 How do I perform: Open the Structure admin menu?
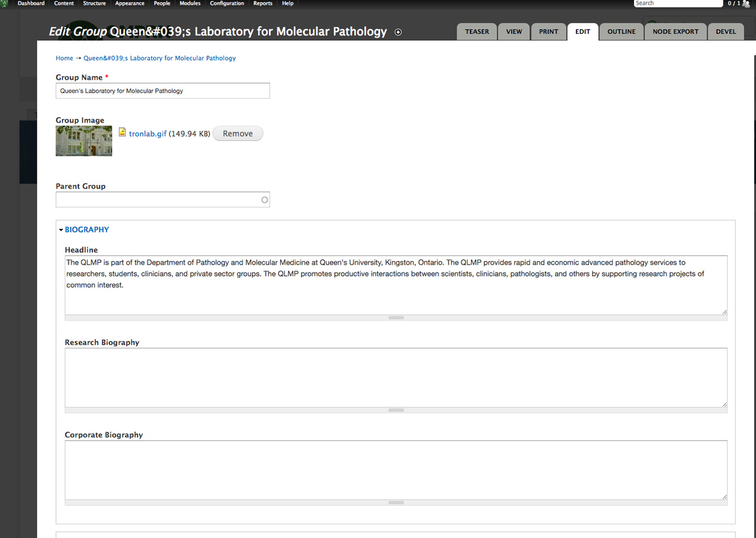tap(94, 4)
